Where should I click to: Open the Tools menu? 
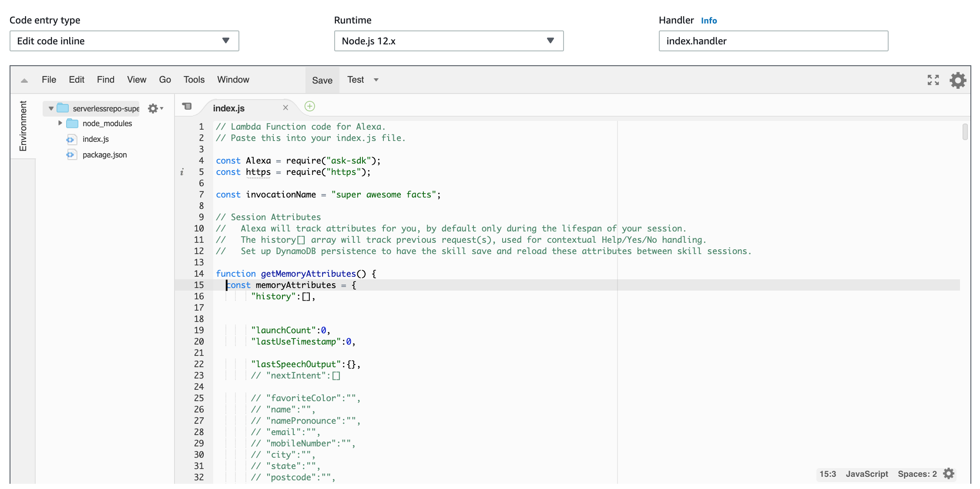(194, 80)
